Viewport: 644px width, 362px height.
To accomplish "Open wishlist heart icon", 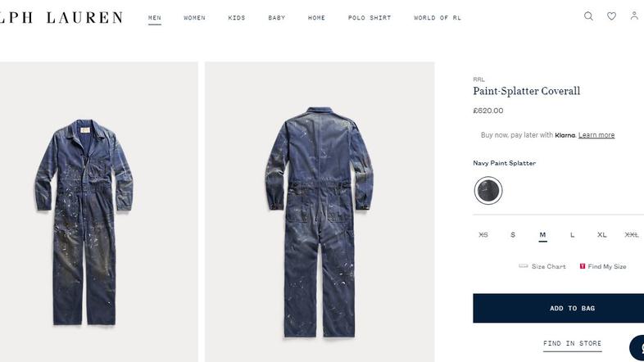I will pyautogui.click(x=611, y=16).
